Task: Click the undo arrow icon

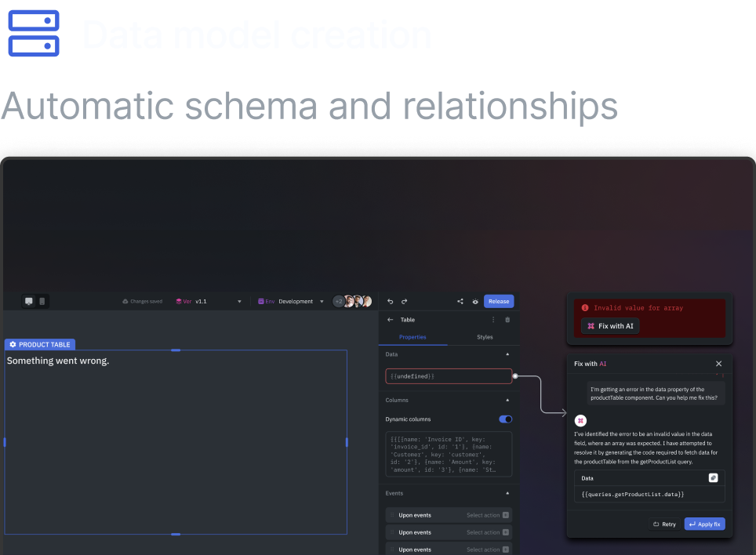Action: point(390,301)
